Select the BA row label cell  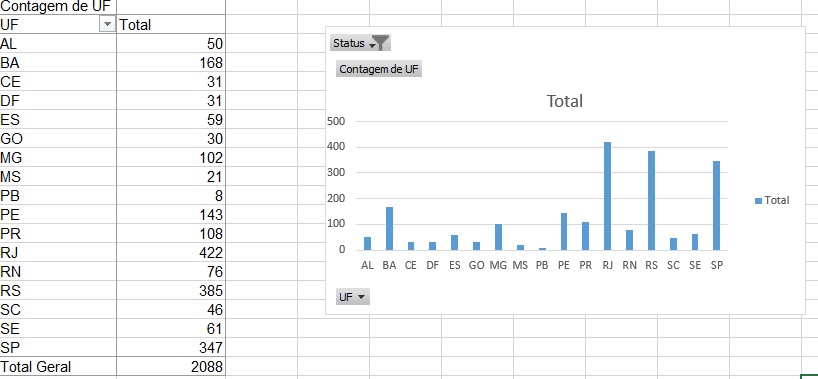(58, 63)
